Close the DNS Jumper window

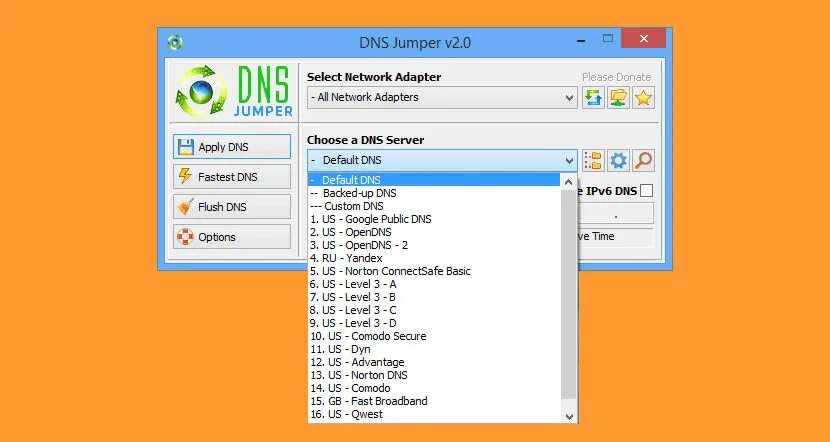coord(643,38)
